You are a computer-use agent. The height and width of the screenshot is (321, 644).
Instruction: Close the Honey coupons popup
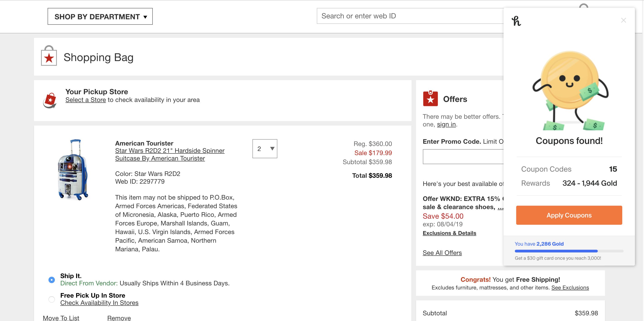pyautogui.click(x=623, y=20)
